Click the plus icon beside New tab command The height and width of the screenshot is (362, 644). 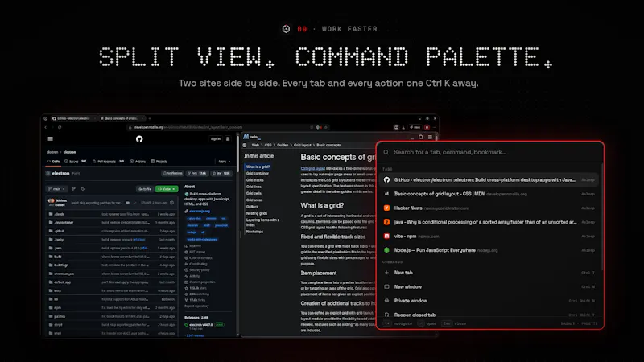[x=386, y=273]
